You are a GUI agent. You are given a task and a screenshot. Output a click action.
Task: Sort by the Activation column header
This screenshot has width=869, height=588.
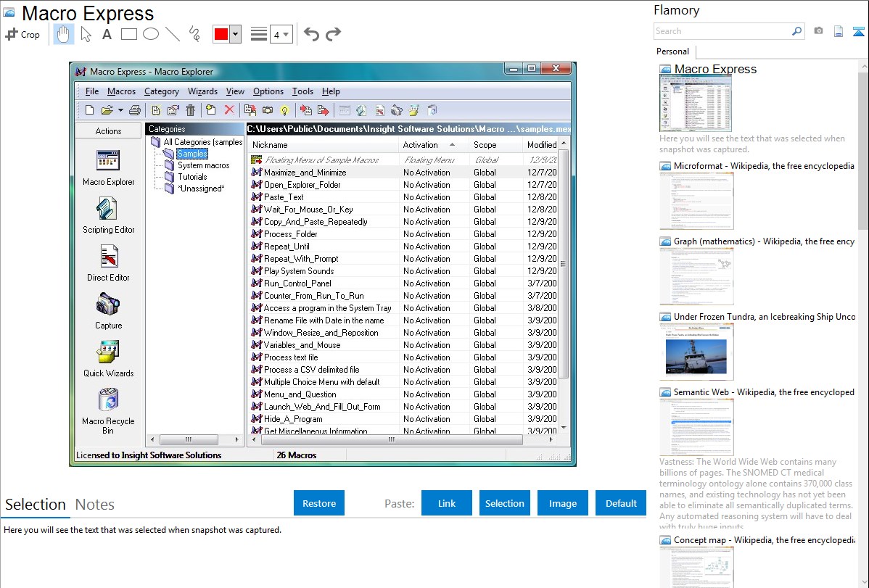point(432,145)
